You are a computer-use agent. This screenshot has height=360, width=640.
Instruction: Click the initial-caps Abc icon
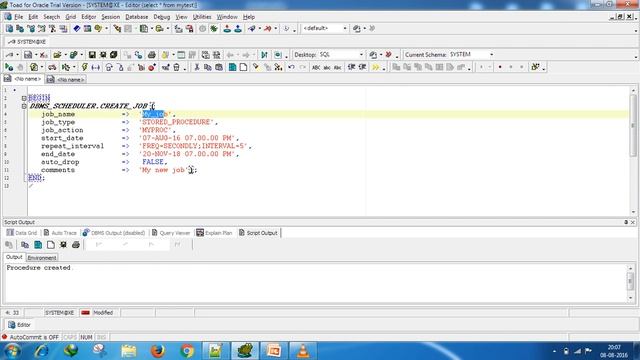pos(337,67)
